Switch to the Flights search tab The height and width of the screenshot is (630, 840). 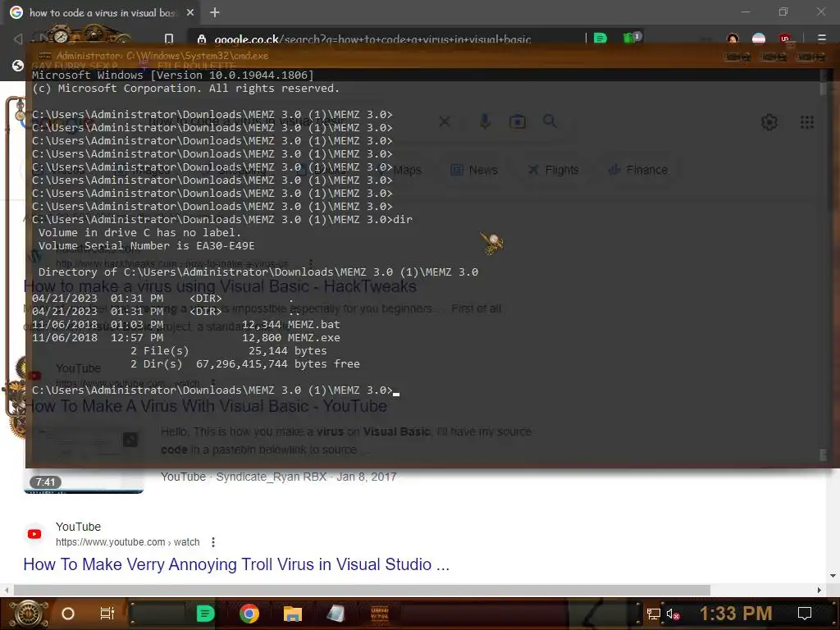[553, 170]
